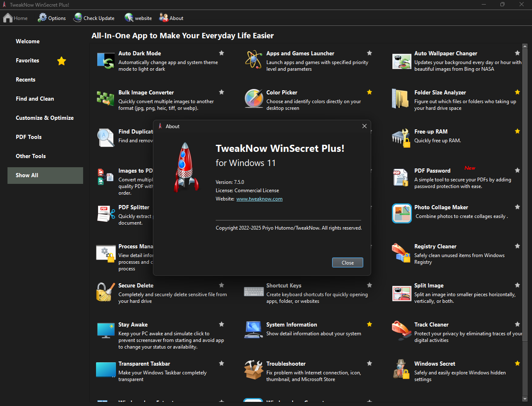This screenshot has width=532, height=406.
Task: Go to Home in the toolbar
Action: [x=15, y=18]
